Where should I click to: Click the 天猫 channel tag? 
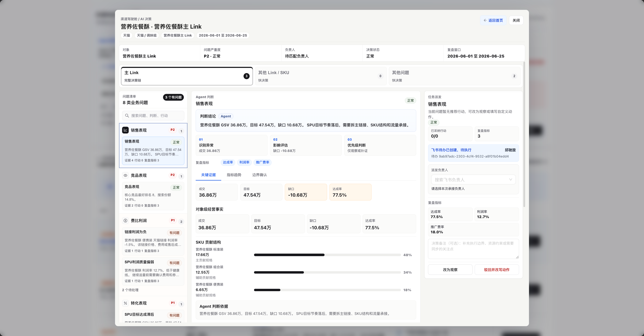coord(127,36)
